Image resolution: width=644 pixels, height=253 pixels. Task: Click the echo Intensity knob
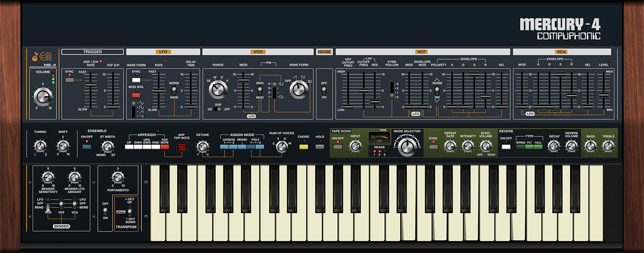click(468, 146)
